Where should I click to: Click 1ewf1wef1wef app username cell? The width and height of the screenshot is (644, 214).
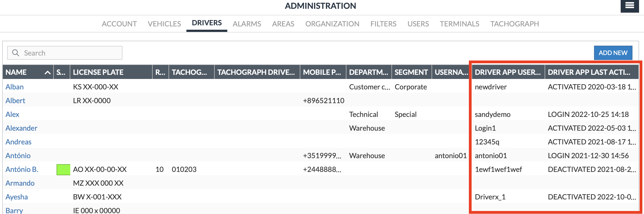[498, 169]
